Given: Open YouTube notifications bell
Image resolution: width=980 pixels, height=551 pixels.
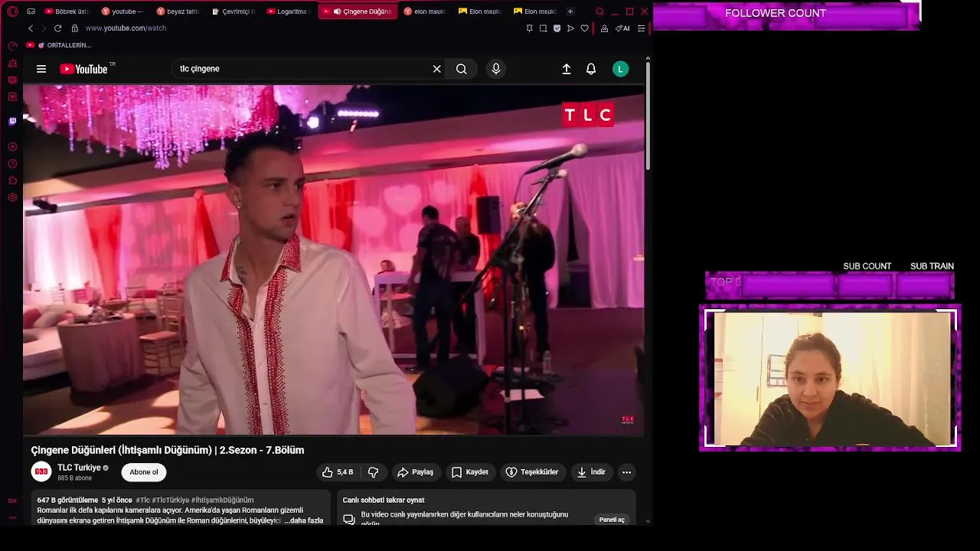Looking at the screenshot, I should (591, 69).
